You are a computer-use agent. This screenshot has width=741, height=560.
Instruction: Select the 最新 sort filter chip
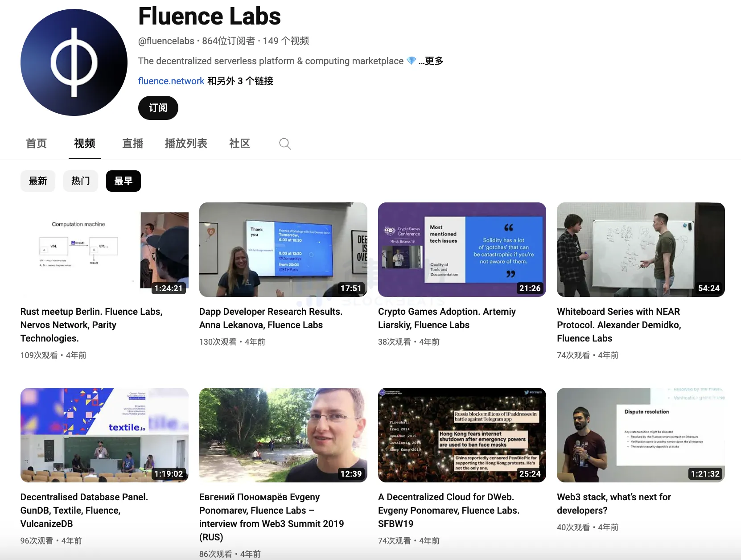(38, 181)
